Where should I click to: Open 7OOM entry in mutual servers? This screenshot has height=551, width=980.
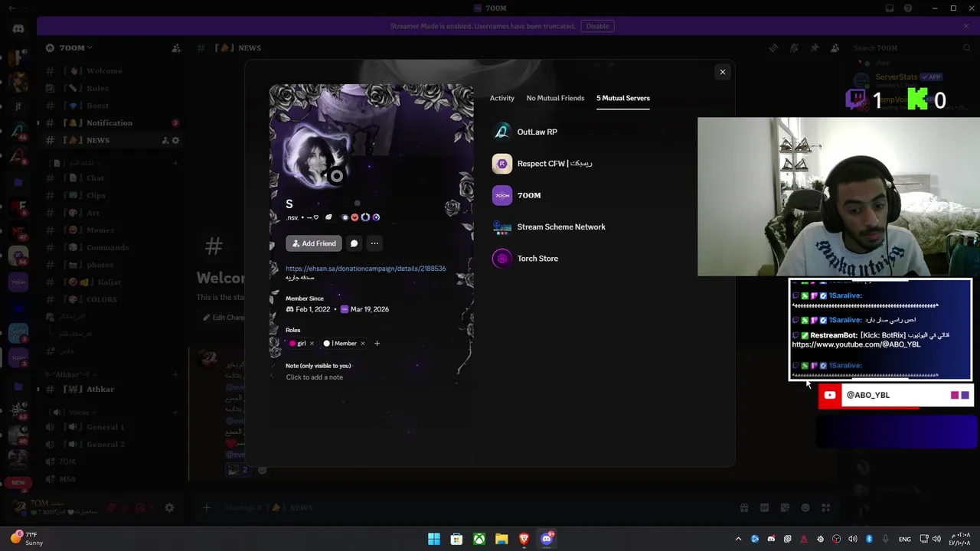click(609, 195)
